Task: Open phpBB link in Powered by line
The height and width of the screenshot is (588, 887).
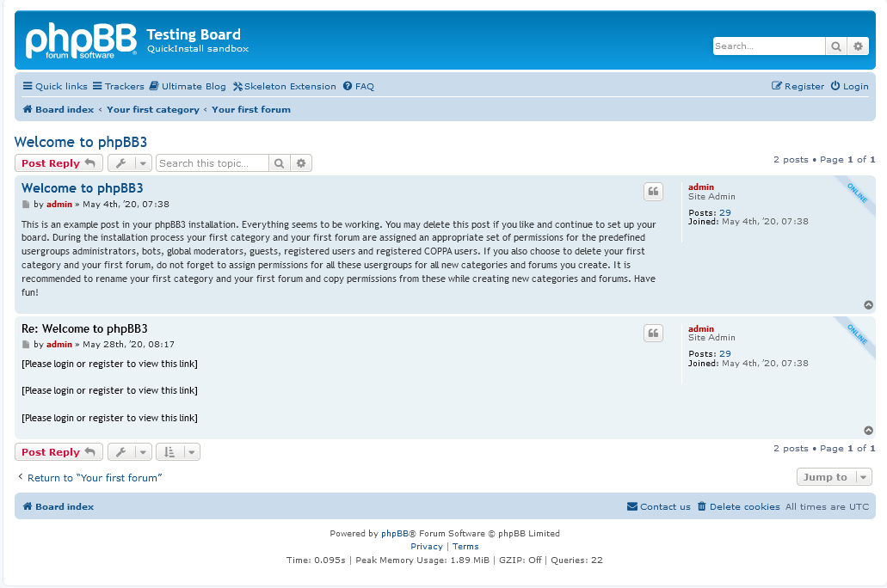Action: tap(395, 533)
